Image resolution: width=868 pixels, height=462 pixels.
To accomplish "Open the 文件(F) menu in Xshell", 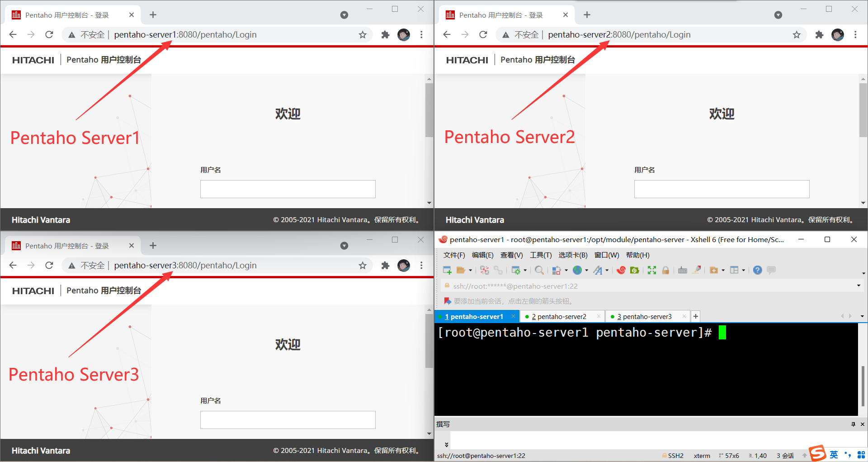I will [454, 255].
